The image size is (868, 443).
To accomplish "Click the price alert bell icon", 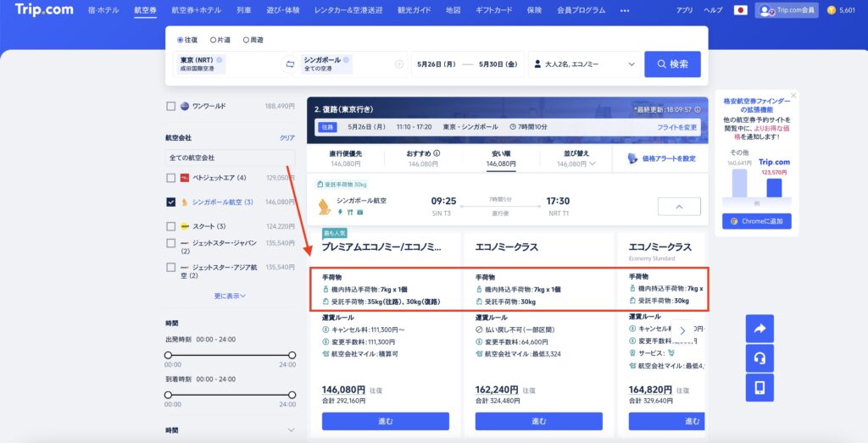I will pos(632,158).
